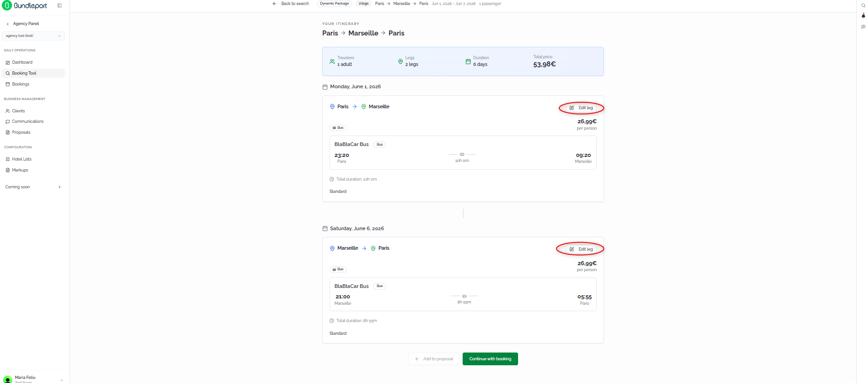Click Standard fare label in the second leg

click(338, 333)
